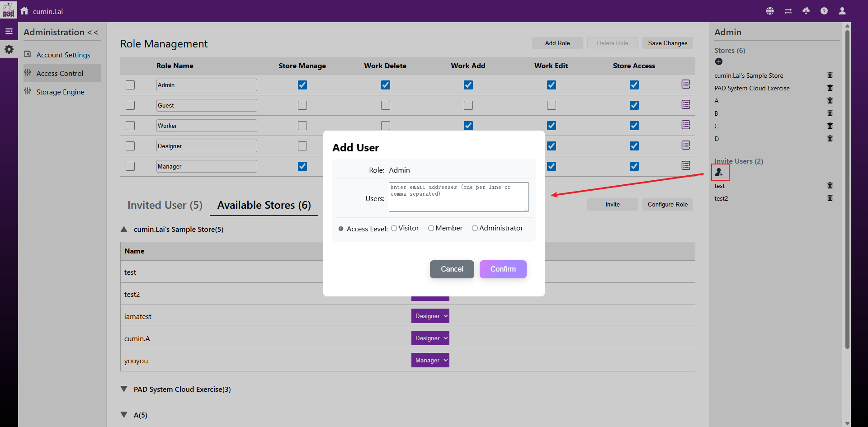This screenshot has height=427, width=868.
Task: Toggle Store Access checkbox for Guest
Action: pos(634,105)
